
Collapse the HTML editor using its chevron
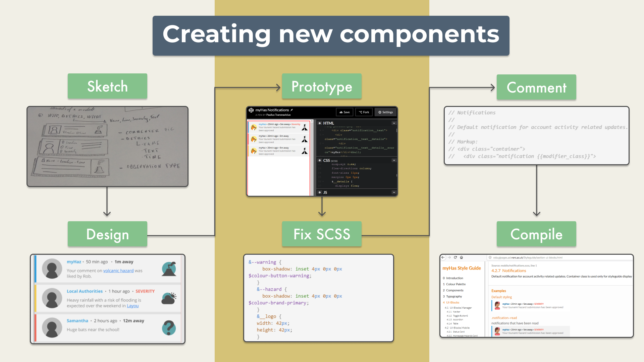pyautogui.click(x=394, y=123)
